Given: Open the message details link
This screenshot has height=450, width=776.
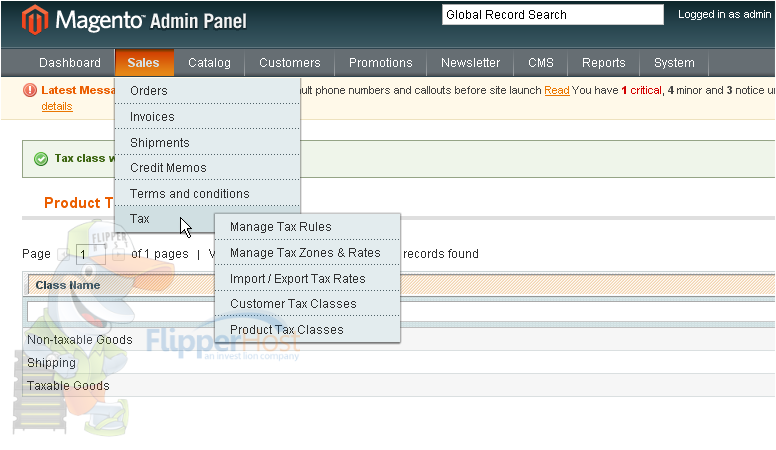Looking at the screenshot, I should 57,106.
